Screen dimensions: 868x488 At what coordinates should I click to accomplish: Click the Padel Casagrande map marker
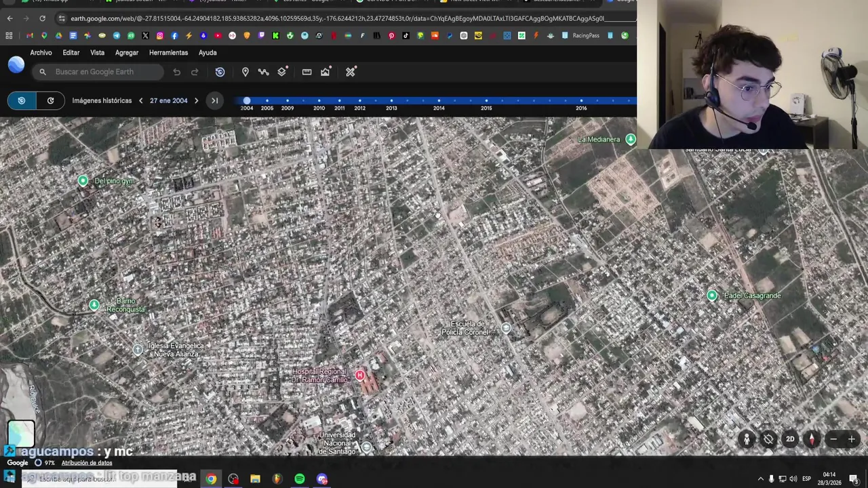pyautogui.click(x=712, y=296)
